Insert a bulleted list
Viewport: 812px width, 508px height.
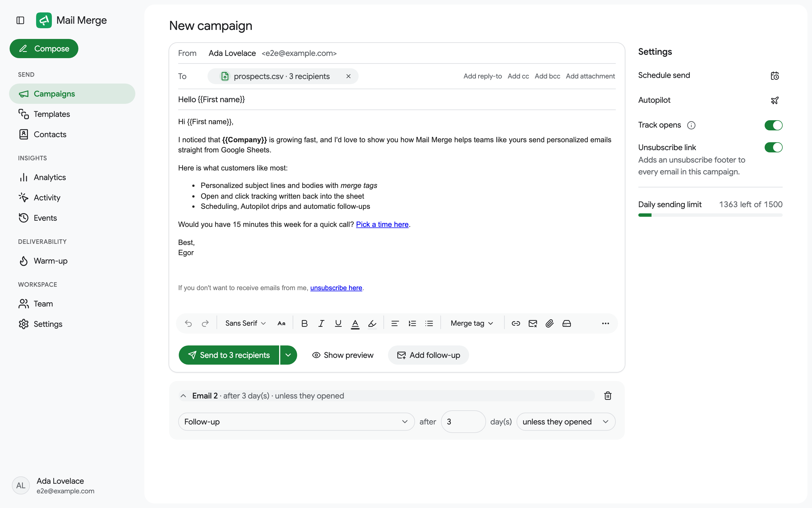(x=429, y=323)
